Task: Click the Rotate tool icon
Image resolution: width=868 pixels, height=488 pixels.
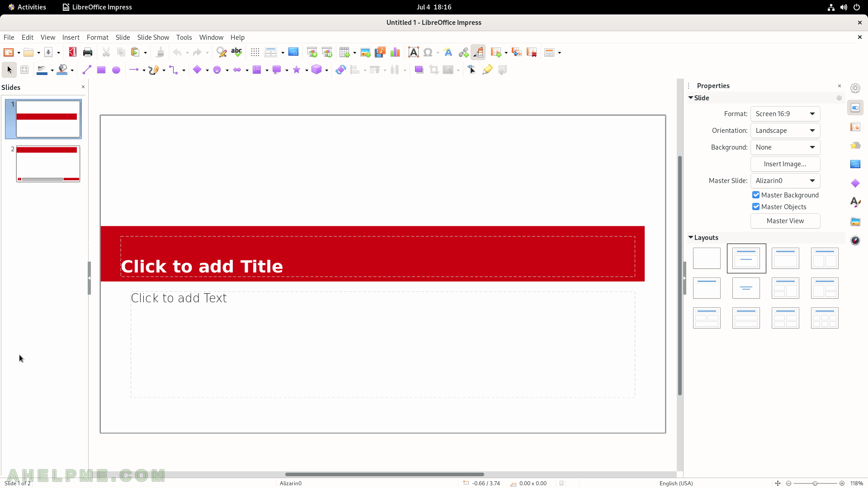Action: (x=341, y=70)
